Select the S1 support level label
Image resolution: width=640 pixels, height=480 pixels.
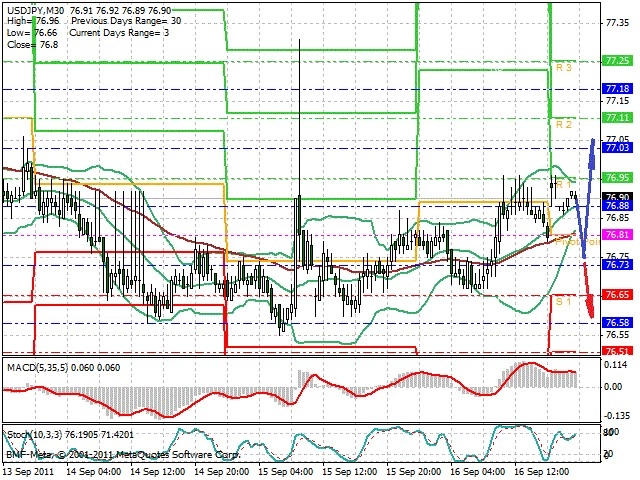[x=563, y=299]
